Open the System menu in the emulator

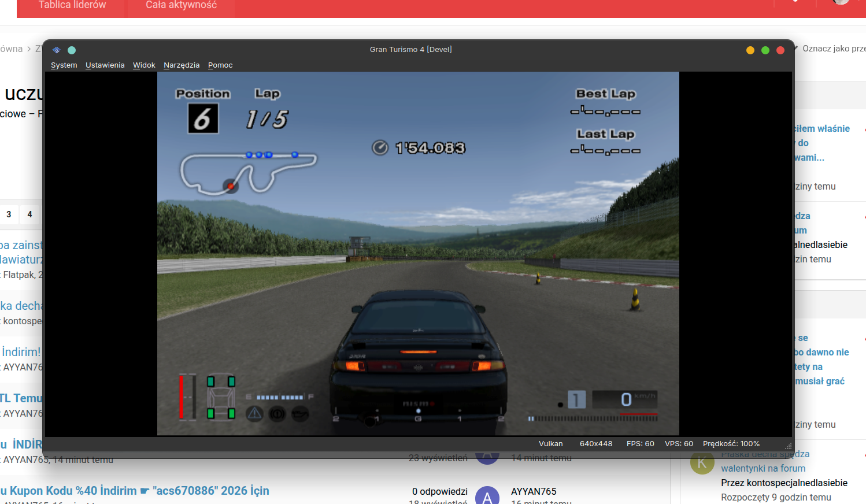(64, 65)
